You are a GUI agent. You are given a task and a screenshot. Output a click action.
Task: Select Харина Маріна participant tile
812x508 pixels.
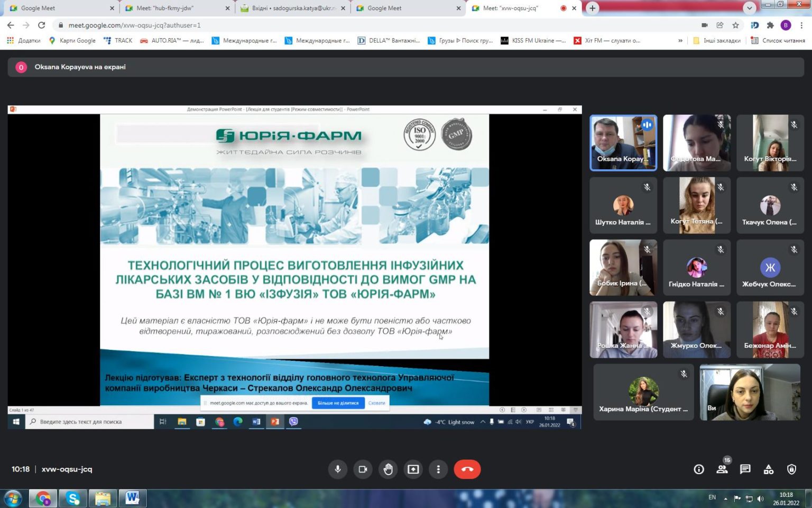pyautogui.click(x=643, y=392)
